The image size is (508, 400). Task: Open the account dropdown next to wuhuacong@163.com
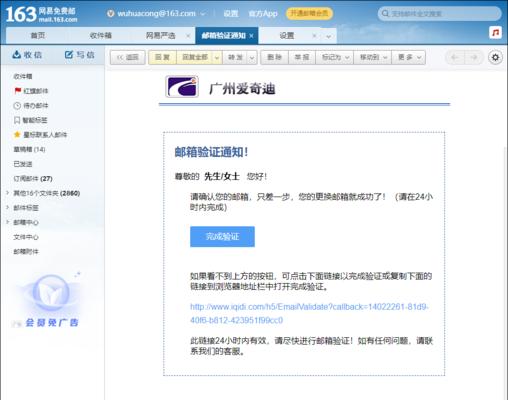(203, 14)
